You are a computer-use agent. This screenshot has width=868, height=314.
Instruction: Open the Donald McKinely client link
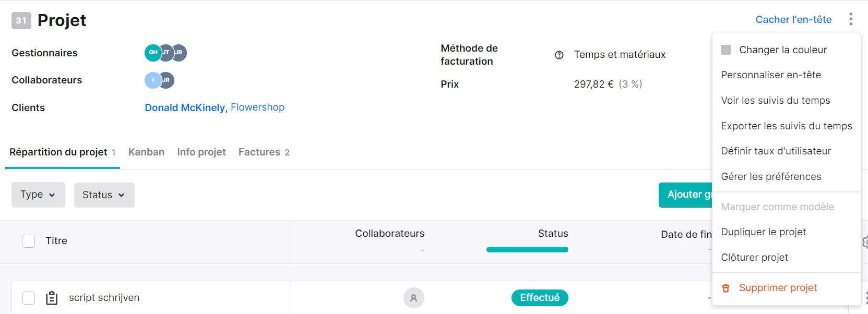185,107
